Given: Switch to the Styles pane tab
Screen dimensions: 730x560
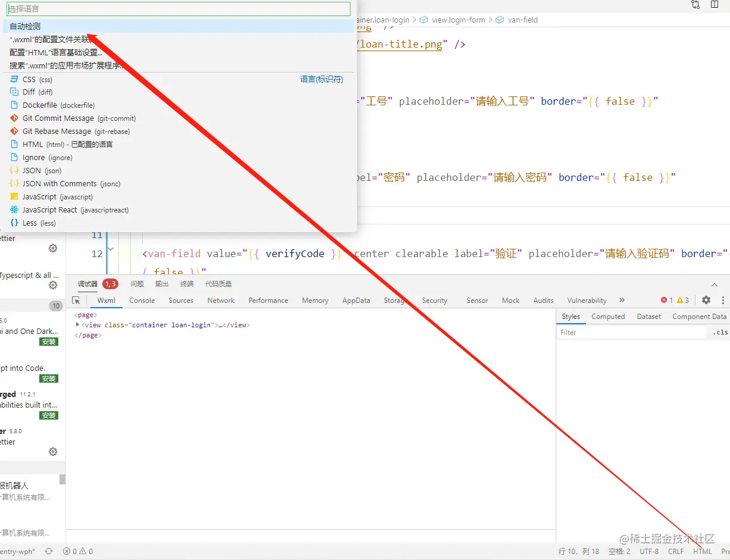Looking at the screenshot, I should tap(571, 317).
